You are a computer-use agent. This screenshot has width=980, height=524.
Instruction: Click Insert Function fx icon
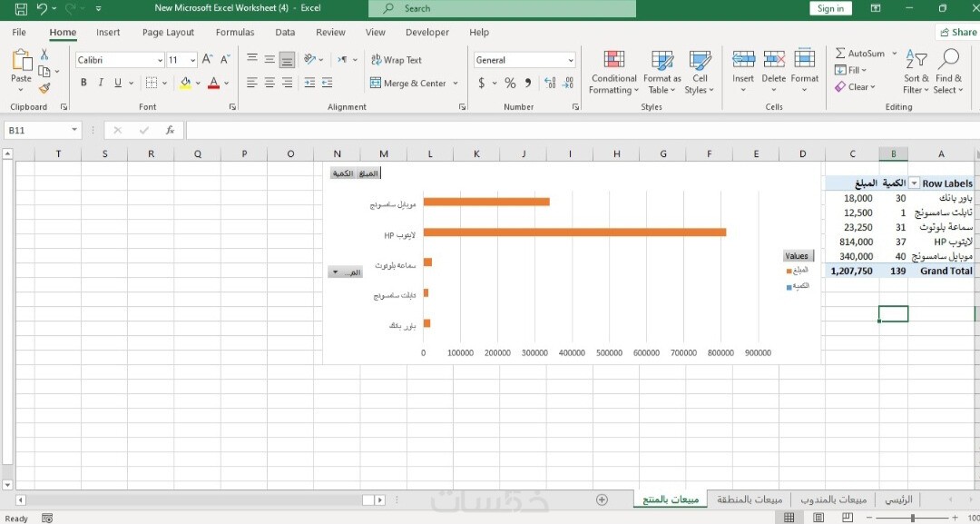[x=170, y=130]
